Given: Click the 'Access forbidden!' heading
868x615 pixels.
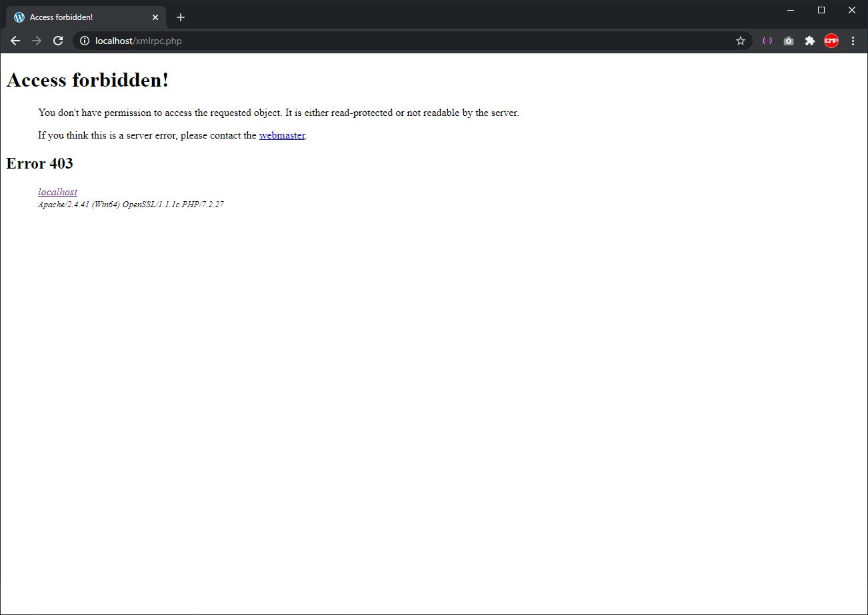Looking at the screenshot, I should (87, 81).
